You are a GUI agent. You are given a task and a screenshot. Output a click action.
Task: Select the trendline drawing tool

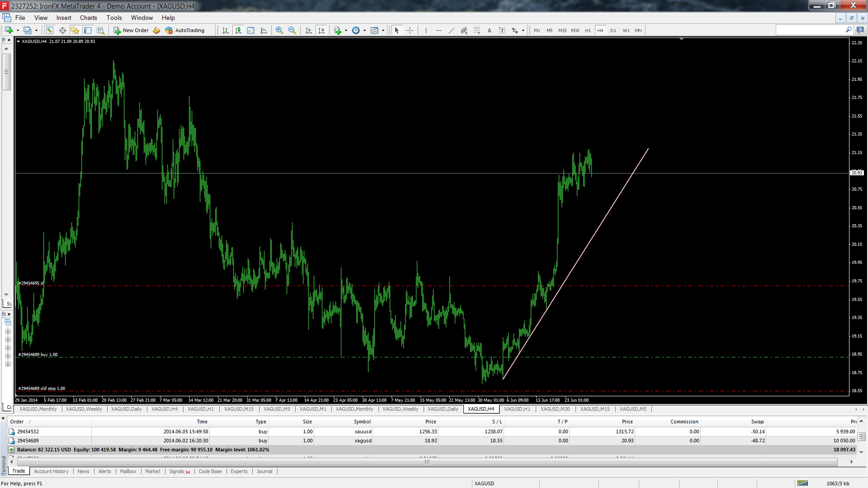point(451,30)
